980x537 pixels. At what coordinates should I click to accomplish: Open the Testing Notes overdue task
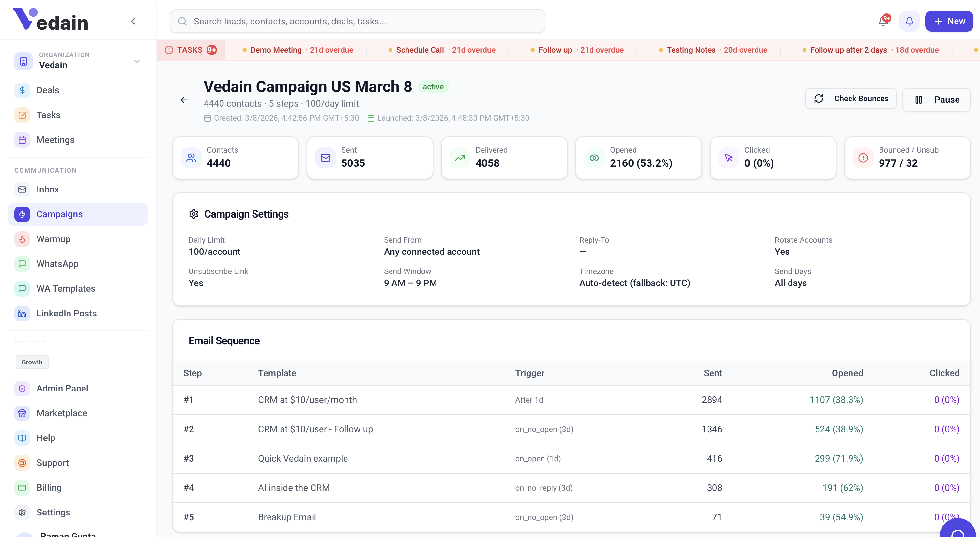point(713,50)
